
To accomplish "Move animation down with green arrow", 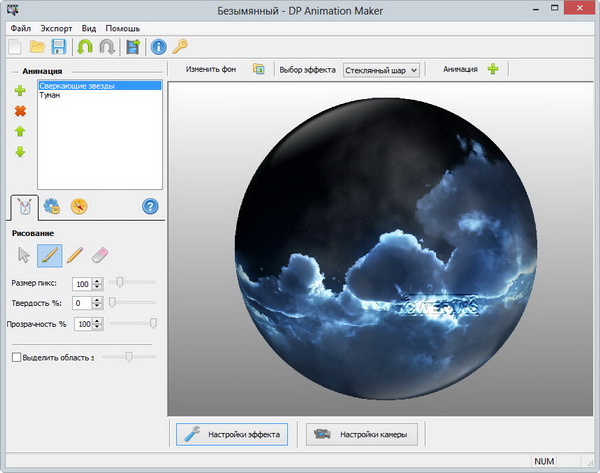I will click(20, 152).
